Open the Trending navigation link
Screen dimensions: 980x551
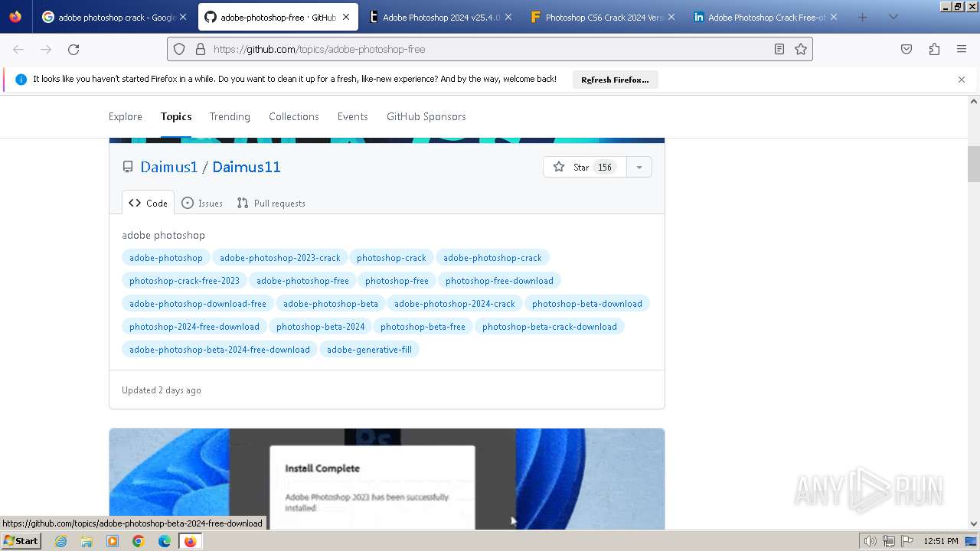pyautogui.click(x=230, y=116)
